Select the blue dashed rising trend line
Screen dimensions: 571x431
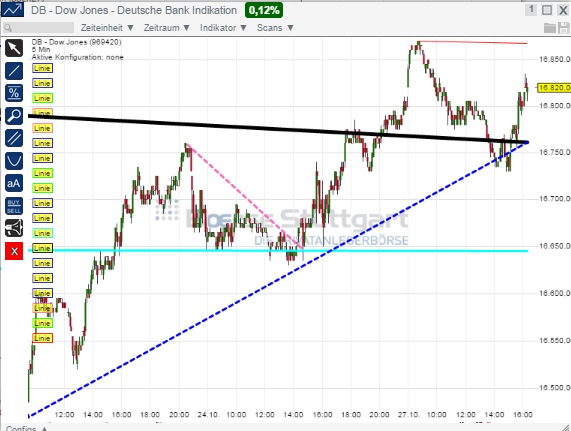click(277, 280)
